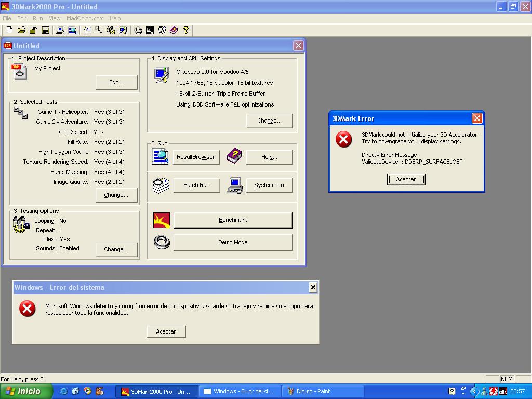Screen dimensions: 532x399
Task: Click the System Info computer icon in Run section
Action: (x=235, y=185)
